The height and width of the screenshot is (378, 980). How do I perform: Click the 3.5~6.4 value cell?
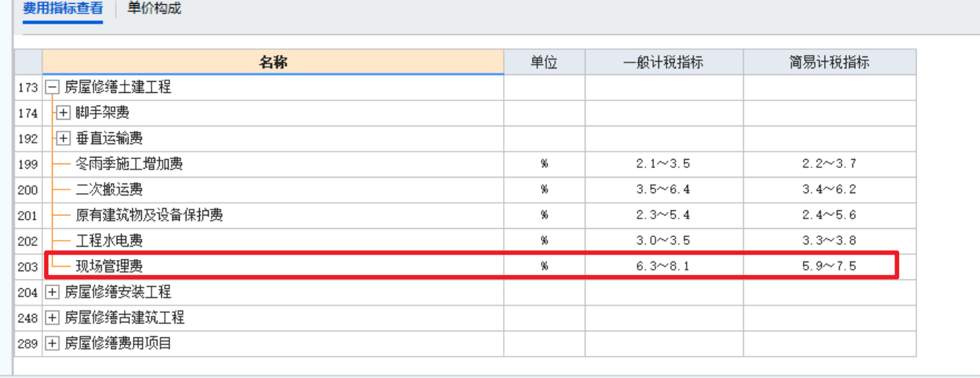663,190
